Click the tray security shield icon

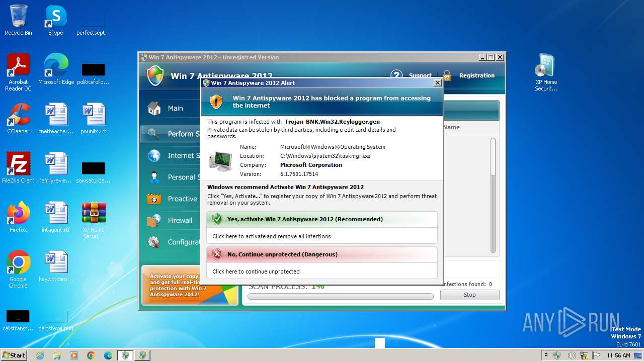(557, 355)
